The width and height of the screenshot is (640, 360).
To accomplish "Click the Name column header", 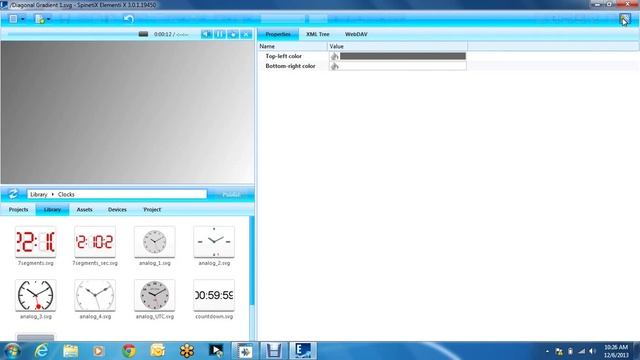I will (292, 47).
